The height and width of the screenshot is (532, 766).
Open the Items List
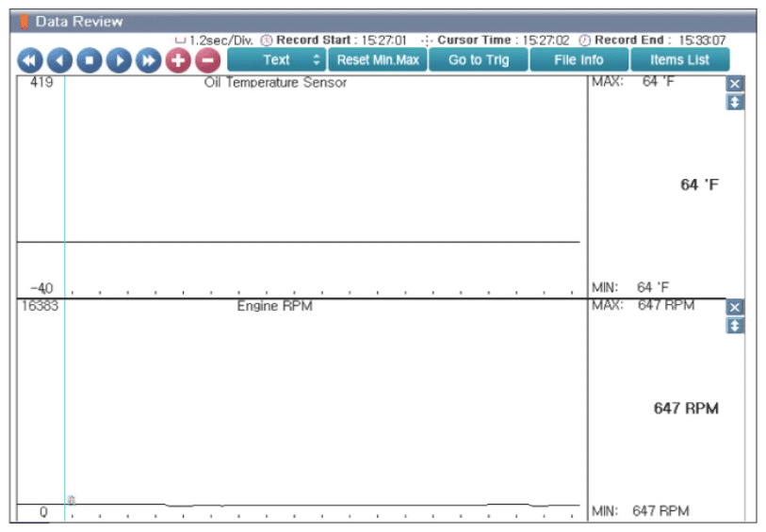(x=679, y=59)
